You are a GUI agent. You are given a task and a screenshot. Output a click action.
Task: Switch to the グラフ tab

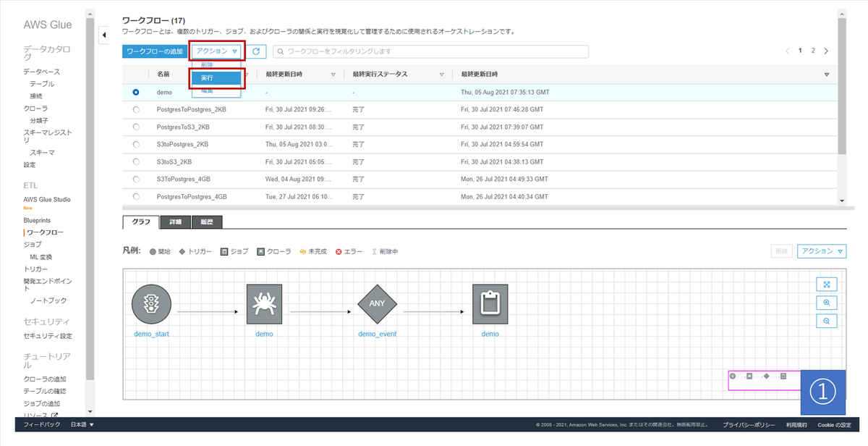coord(140,222)
